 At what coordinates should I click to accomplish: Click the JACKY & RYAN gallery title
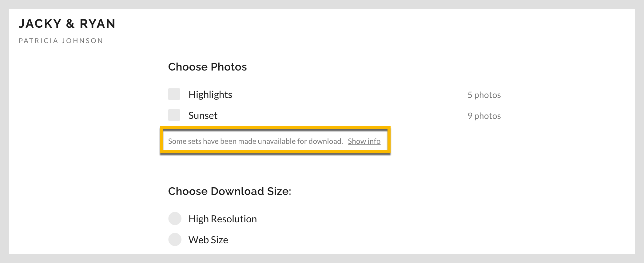67,24
